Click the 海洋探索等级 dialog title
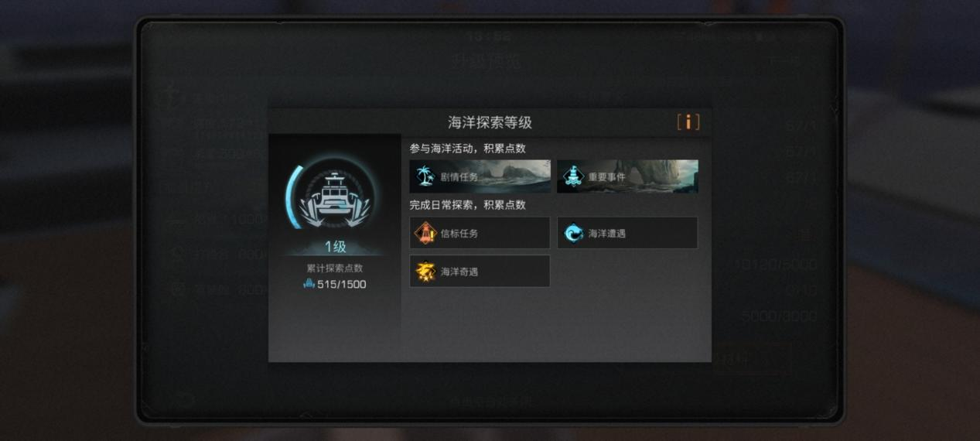 (x=490, y=122)
